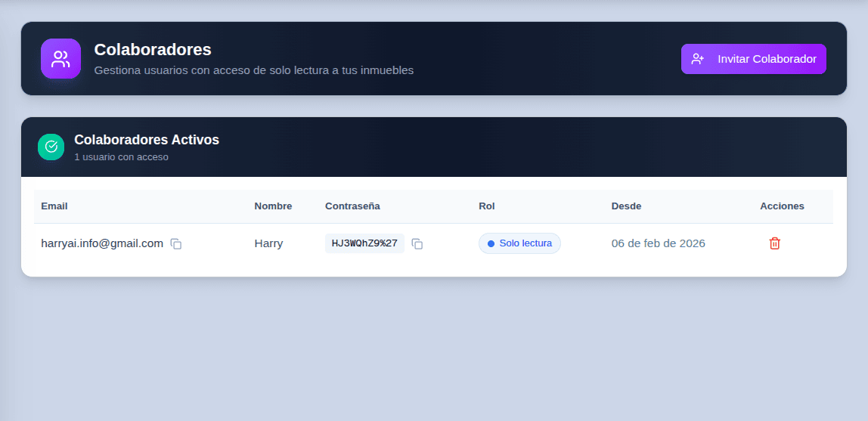Click the Invitar Colaborador button
Screen dimensions: 868x421
pos(753,59)
